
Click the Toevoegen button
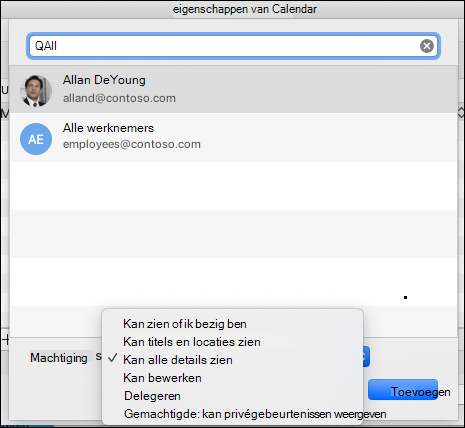tap(403, 390)
